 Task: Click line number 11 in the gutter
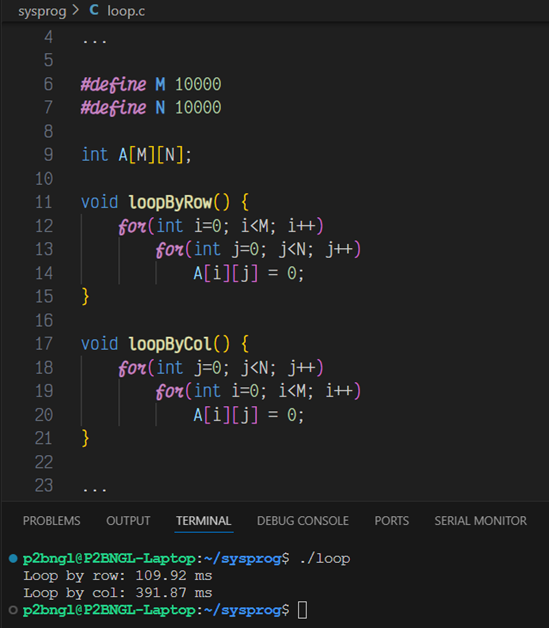[44, 202]
